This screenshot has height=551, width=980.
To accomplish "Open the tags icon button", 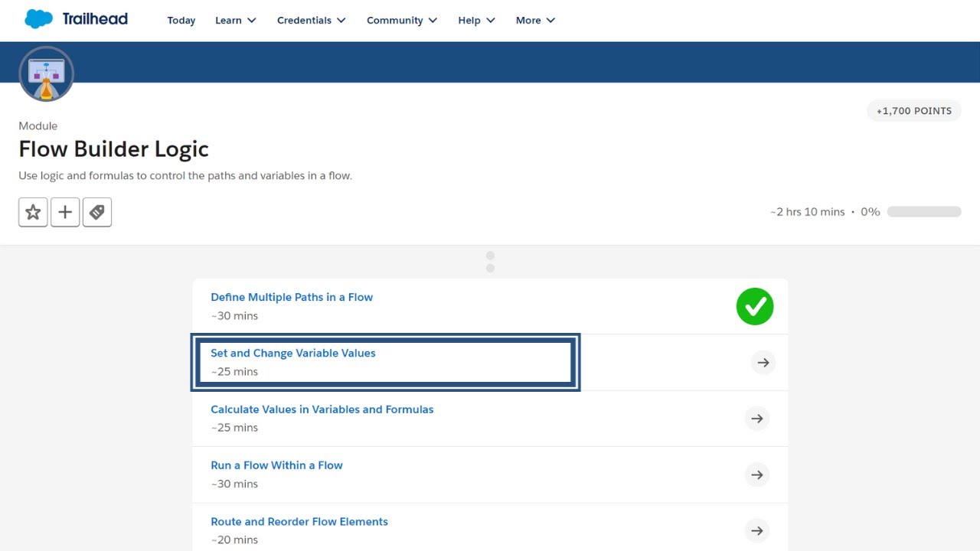I will pos(97,212).
